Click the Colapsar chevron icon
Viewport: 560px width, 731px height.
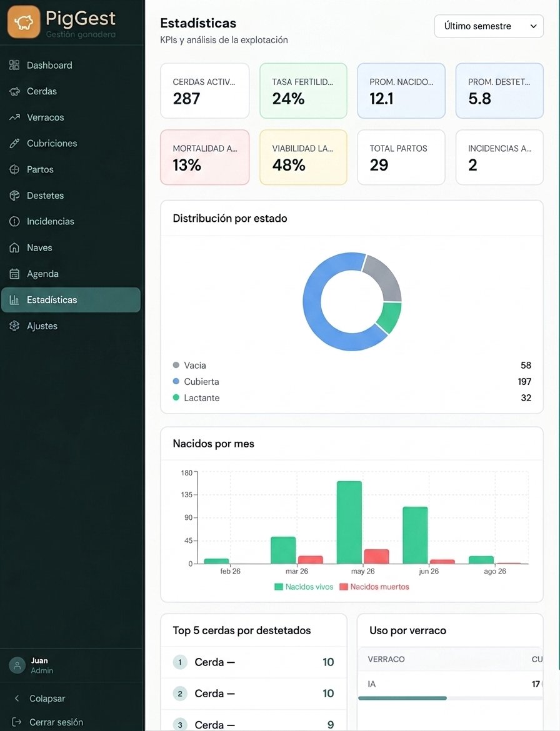17,699
